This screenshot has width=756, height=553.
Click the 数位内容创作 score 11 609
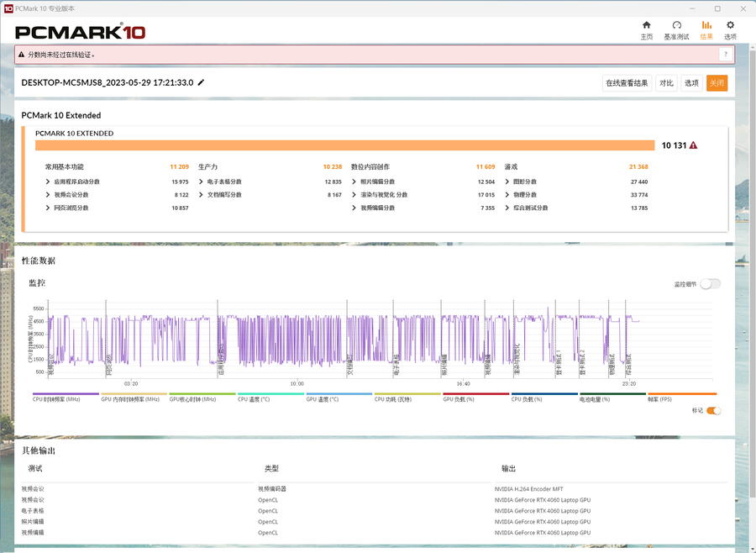tap(486, 167)
